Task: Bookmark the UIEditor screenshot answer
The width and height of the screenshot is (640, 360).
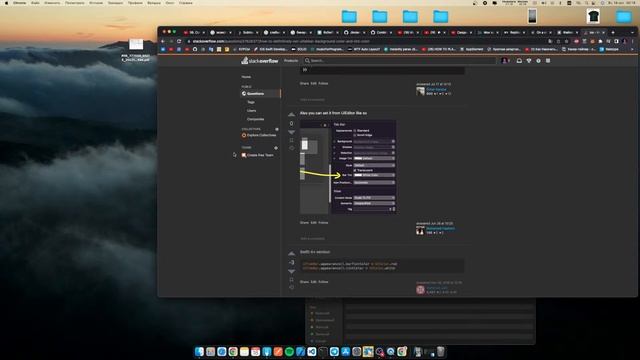Action: [x=291, y=140]
